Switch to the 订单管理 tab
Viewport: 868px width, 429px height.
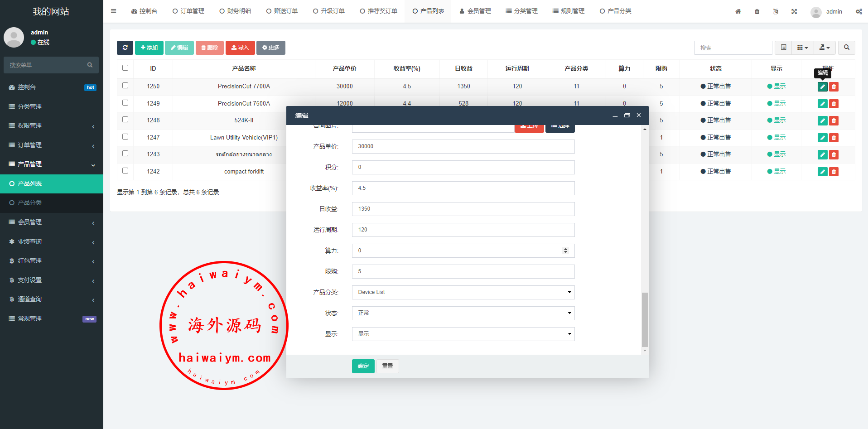pos(188,11)
